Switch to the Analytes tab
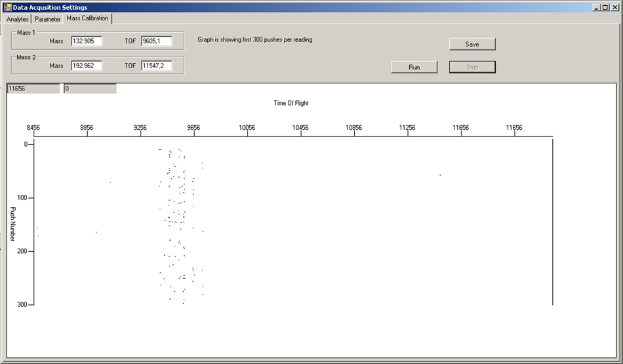The height and width of the screenshot is (364, 623). click(x=18, y=19)
